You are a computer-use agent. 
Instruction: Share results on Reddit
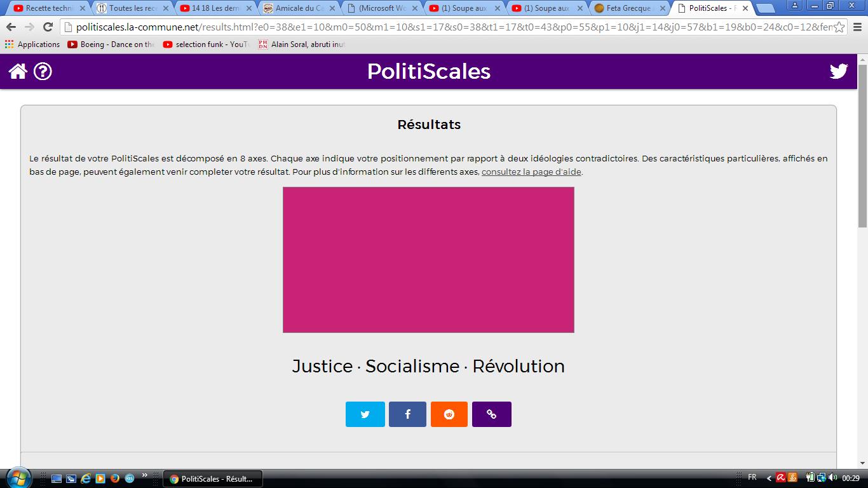pyautogui.click(x=449, y=414)
